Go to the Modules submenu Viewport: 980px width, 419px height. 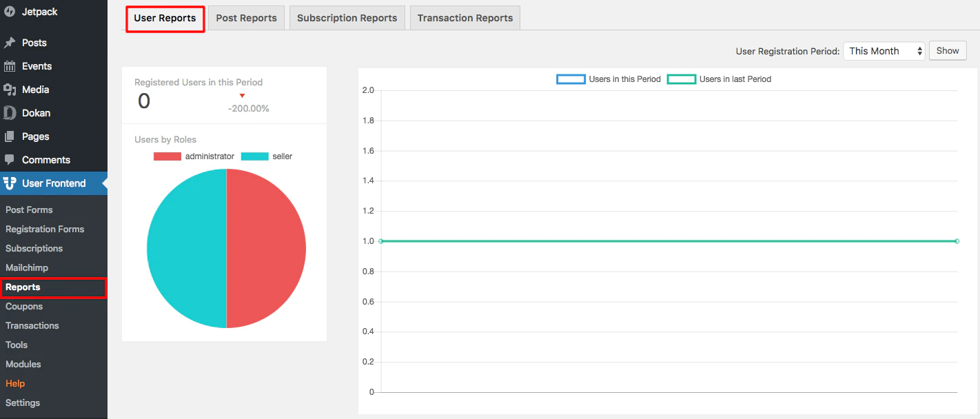click(23, 364)
